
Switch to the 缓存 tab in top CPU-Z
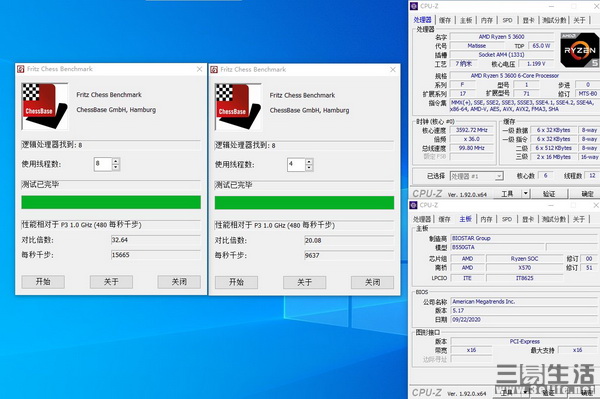pyautogui.click(x=445, y=20)
